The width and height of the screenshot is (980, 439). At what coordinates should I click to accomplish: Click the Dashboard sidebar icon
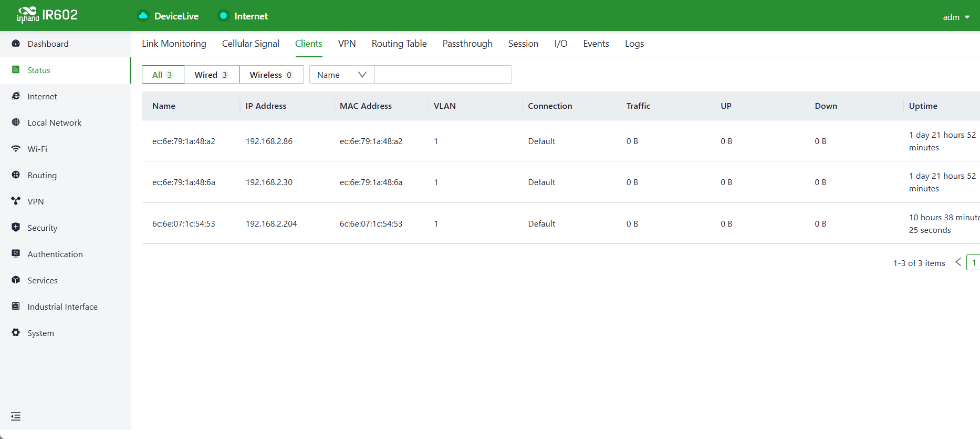pos(16,44)
